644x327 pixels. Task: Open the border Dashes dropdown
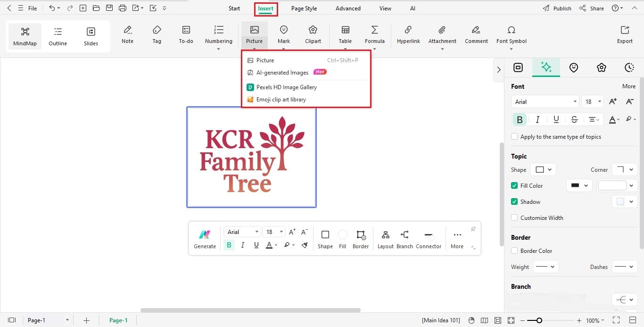point(625,267)
